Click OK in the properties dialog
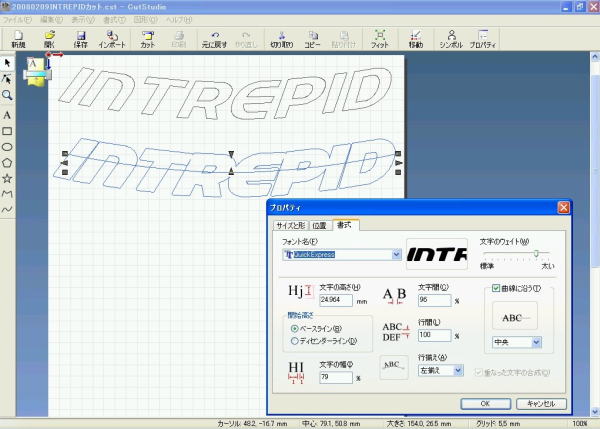Image resolution: width=600 pixels, height=429 pixels. (485, 403)
